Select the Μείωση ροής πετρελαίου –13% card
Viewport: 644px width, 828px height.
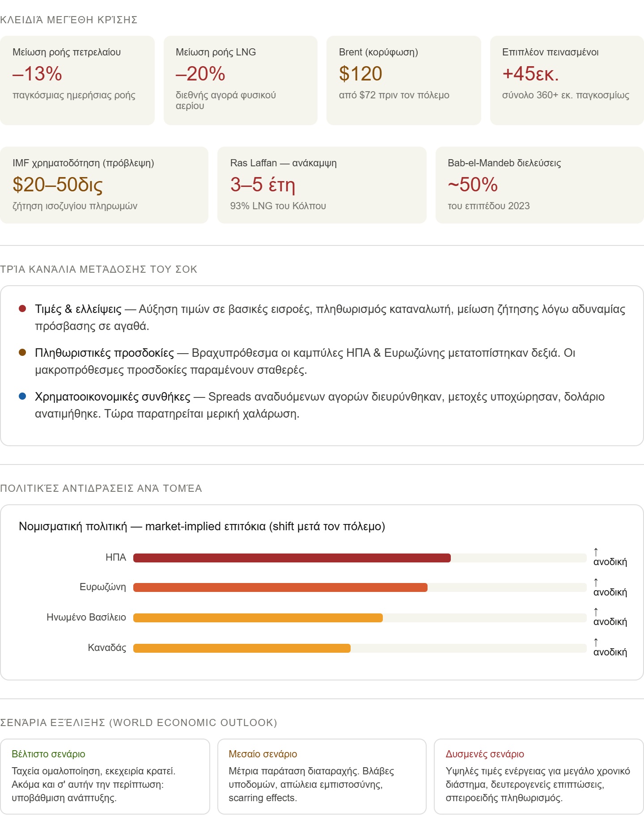pyautogui.click(x=77, y=80)
